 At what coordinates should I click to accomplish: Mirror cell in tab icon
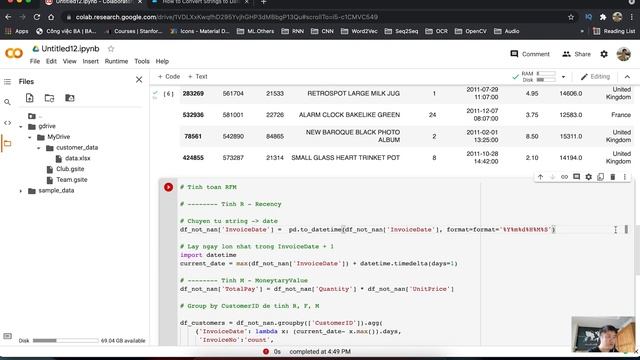pos(600,177)
